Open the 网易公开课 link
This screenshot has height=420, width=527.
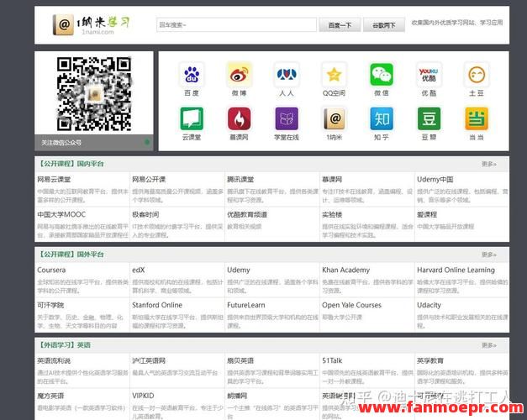pos(149,180)
